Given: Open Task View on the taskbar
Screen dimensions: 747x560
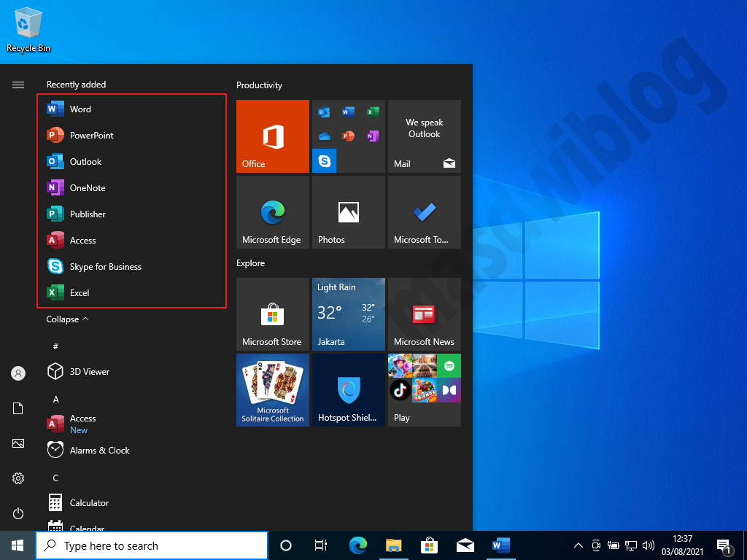Looking at the screenshot, I should pyautogui.click(x=321, y=545).
